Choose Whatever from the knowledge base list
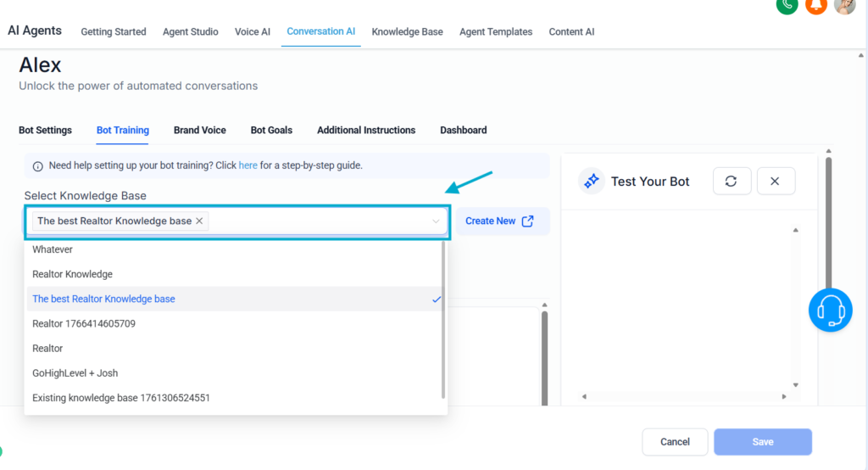868x470 pixels. click(53, 249)
